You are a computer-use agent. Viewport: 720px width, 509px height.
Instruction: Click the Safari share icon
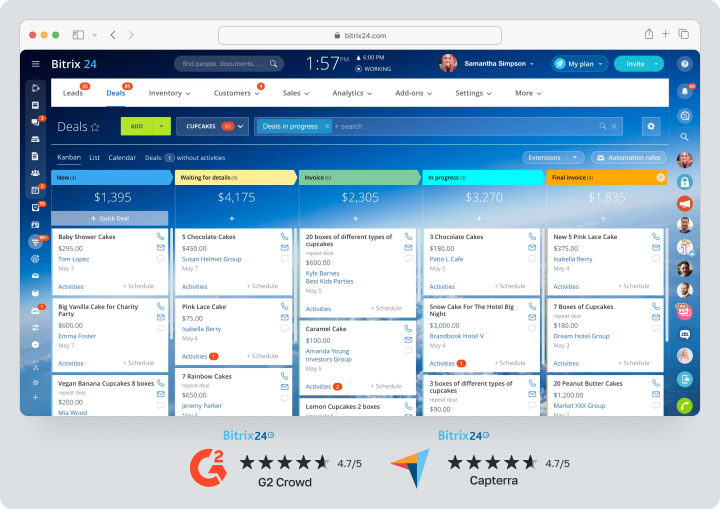[648, 34]
